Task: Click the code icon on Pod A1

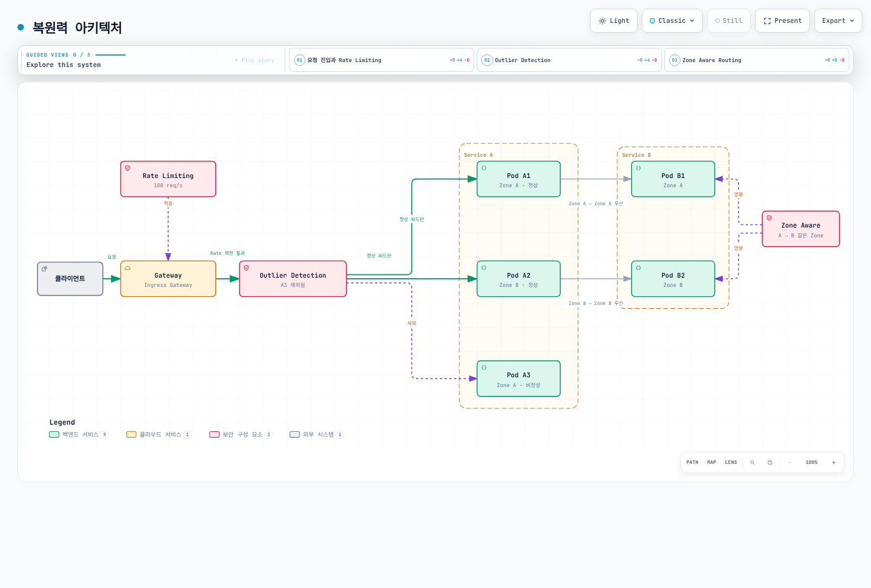Action: click(x=484, y=168)
